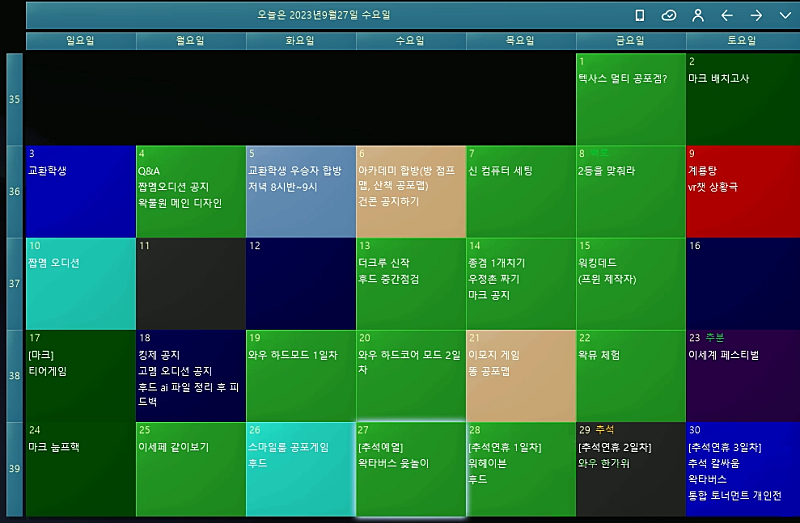Screen dimensions: 800x523
Task: Click 아카데미 합방 entry on day 6
Action: [x=407, y=178]
